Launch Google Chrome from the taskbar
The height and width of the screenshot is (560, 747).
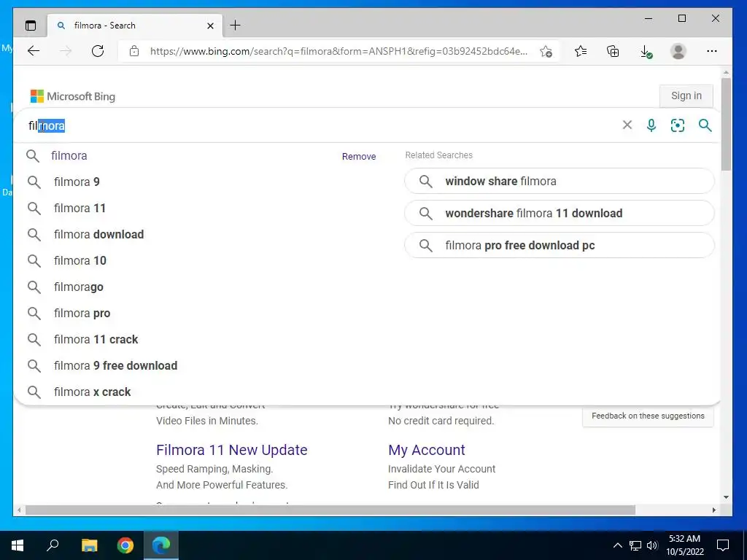pyautogui.click(x=125, y=545)
